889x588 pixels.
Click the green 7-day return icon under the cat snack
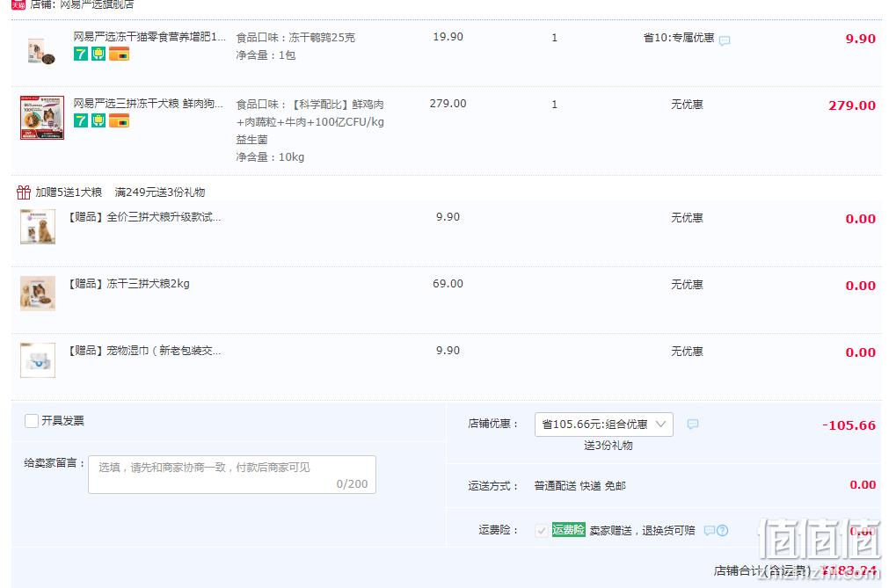click(x=81, y=54)
